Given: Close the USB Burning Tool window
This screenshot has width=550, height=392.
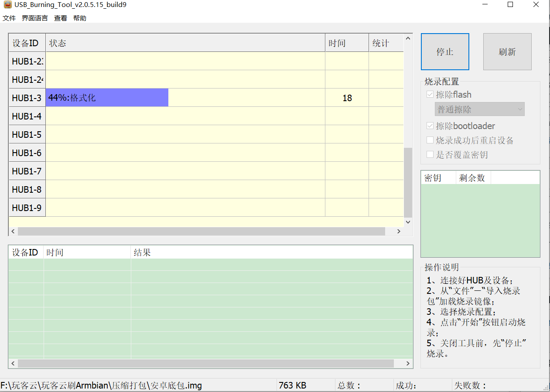Looking at the screenshot, I should (x=536, y=5).
